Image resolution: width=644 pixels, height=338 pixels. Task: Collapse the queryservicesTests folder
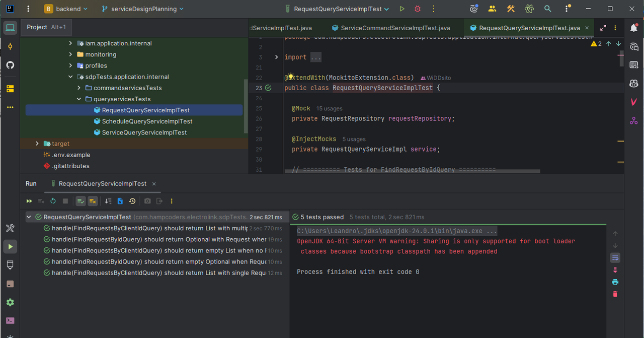[79, 99]
